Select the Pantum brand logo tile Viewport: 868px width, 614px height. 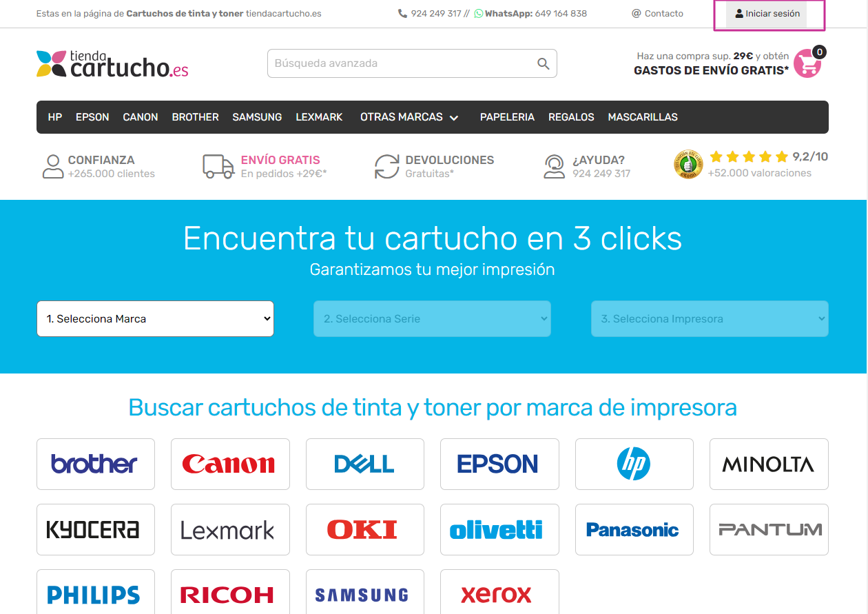point(769,529)
